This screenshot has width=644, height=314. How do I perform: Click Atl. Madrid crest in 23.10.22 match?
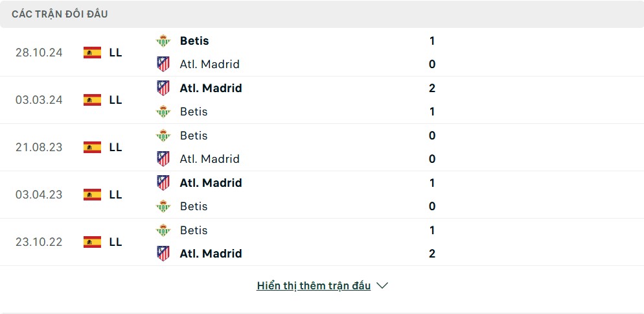pos(163,254)
